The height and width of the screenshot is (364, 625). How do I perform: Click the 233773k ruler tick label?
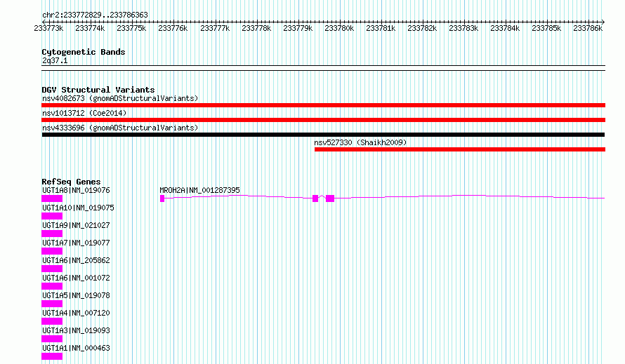pos(48,28)
